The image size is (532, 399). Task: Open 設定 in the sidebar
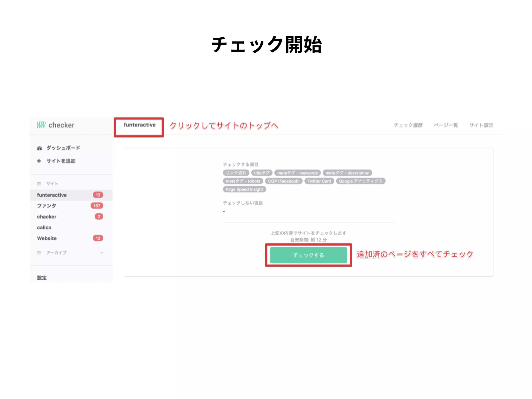coord(42,278)
